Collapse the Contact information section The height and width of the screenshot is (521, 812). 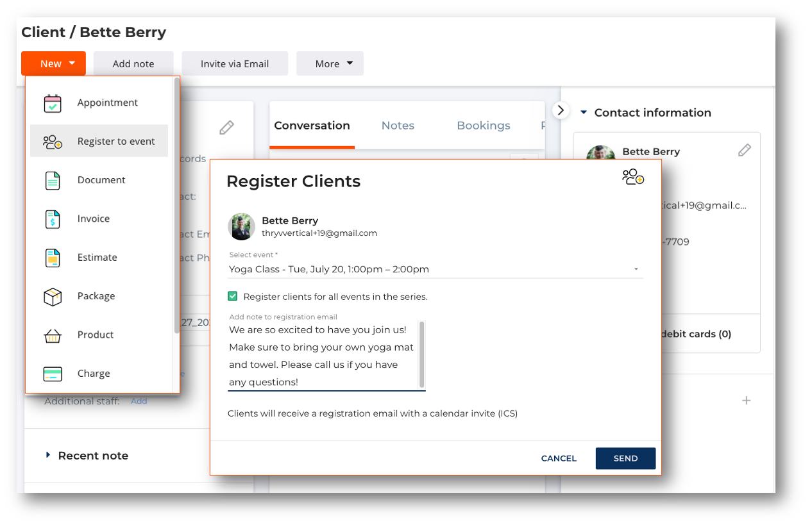(584, 112)
